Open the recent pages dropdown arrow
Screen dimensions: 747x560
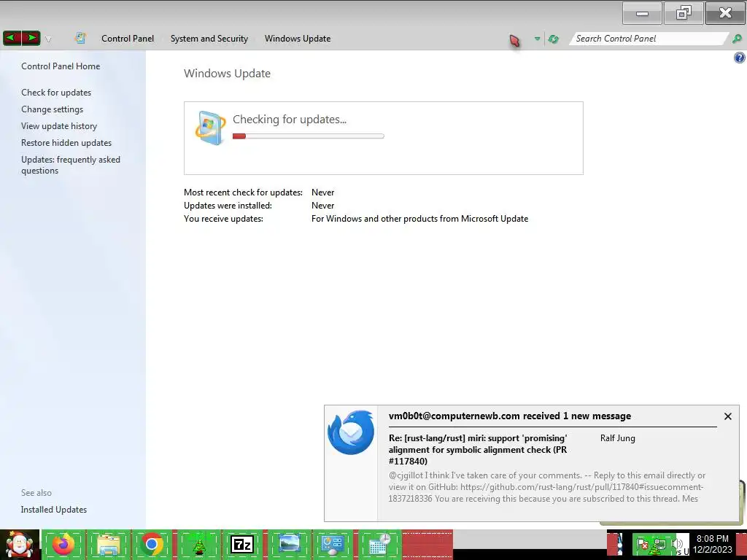point(48,39)
